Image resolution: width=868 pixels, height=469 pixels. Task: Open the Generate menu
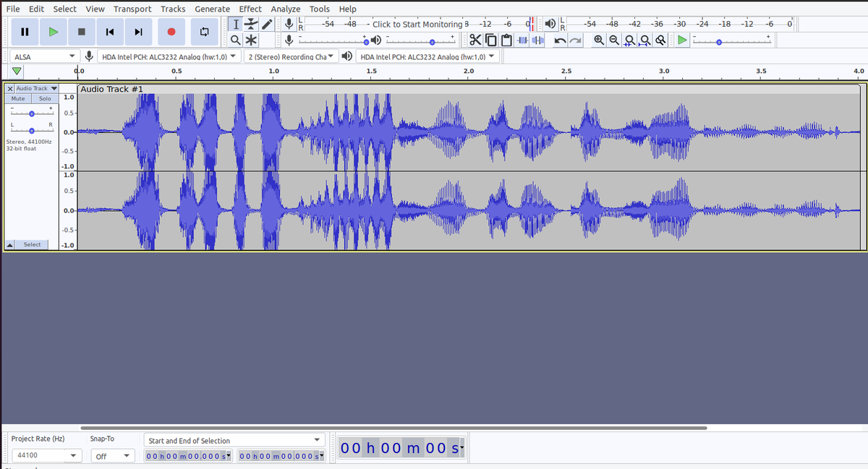[x=212, y=9]
